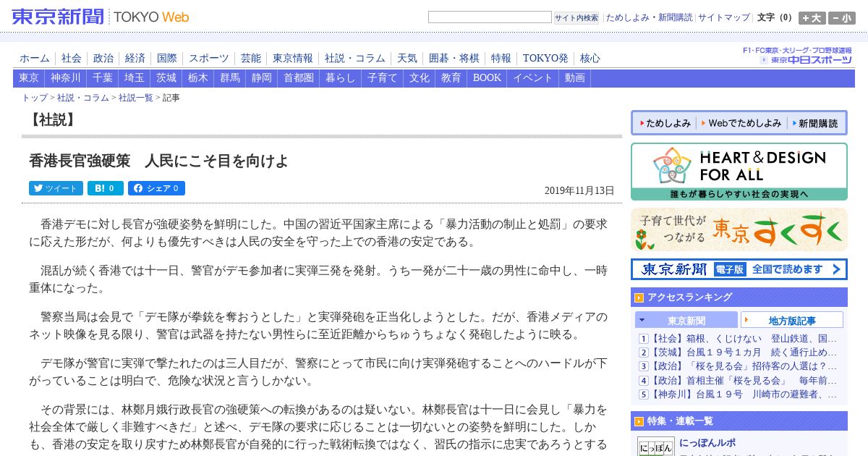Viewport: 868px width, 456px height.
Task: Select 栃木 in the regional bar
Action: point(198,78)
